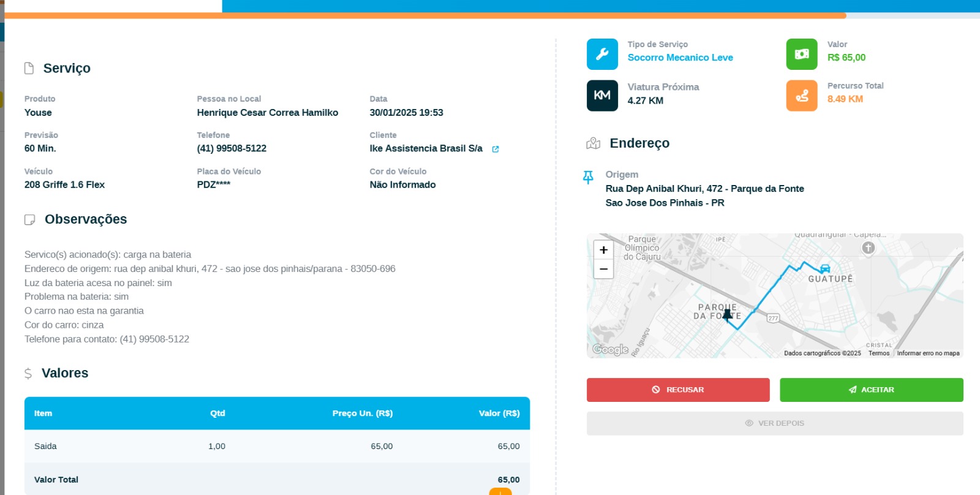Image resolution: width=980 pixels, height=495 pixels.
Task: Click the Qtd column header
Action: pos(217,414)
